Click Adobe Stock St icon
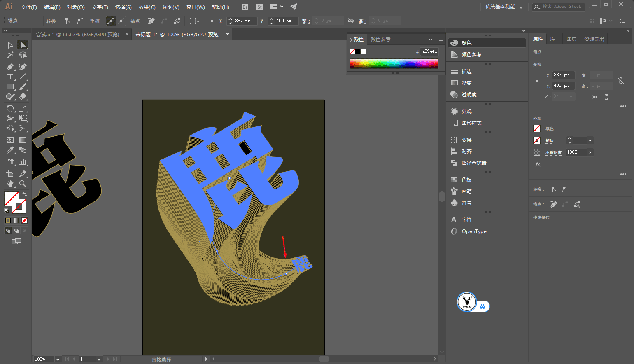 point(259,7)
